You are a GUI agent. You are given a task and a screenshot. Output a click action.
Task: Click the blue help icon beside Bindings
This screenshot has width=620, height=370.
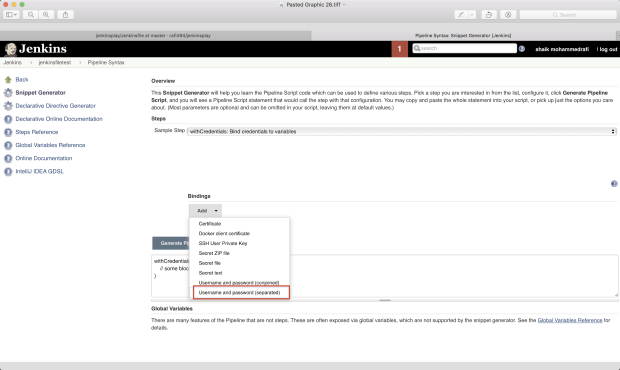point(614,183)
